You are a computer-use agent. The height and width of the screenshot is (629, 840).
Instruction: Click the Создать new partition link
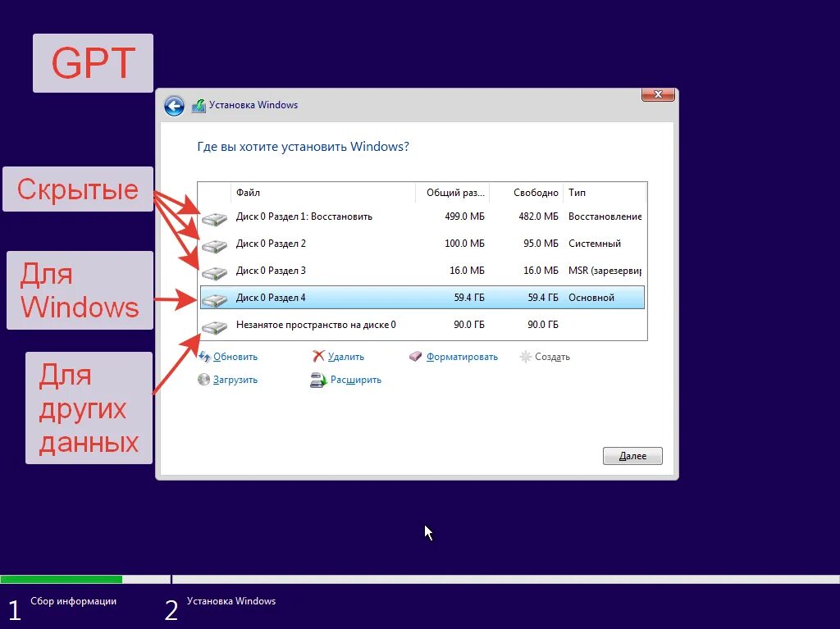(x=552, y=357)
